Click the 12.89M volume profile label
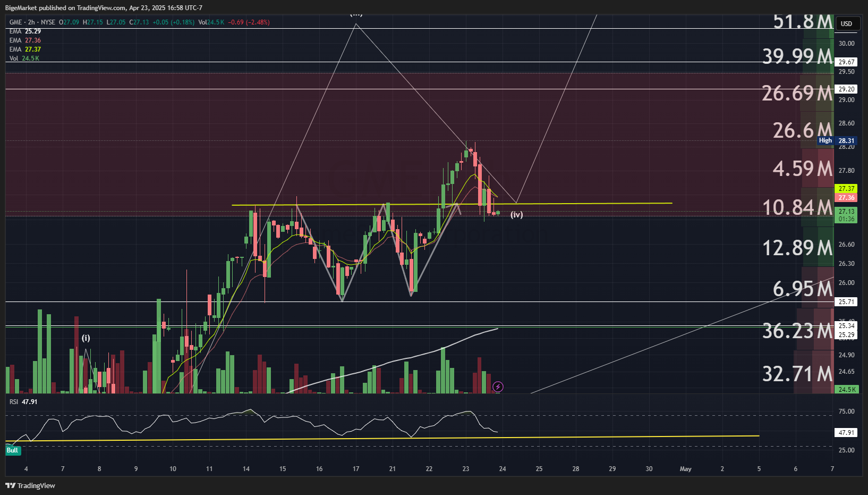 [x=797, y=248]
